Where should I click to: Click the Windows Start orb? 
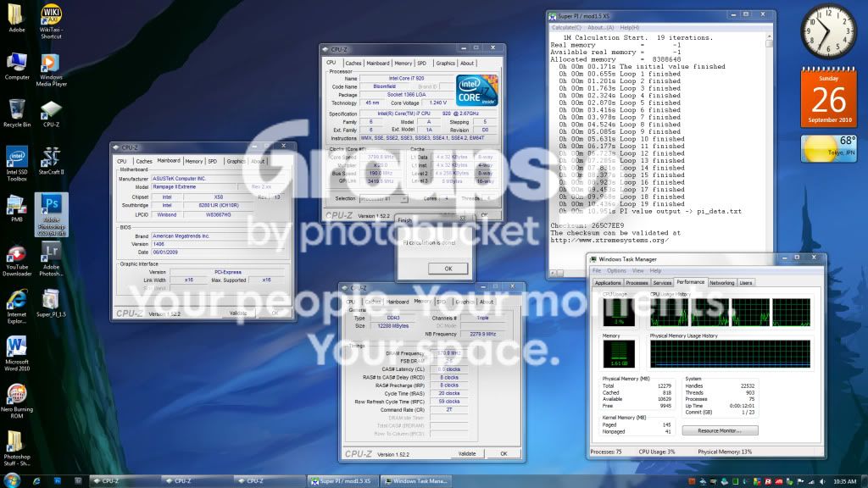[x=12, y=480]
